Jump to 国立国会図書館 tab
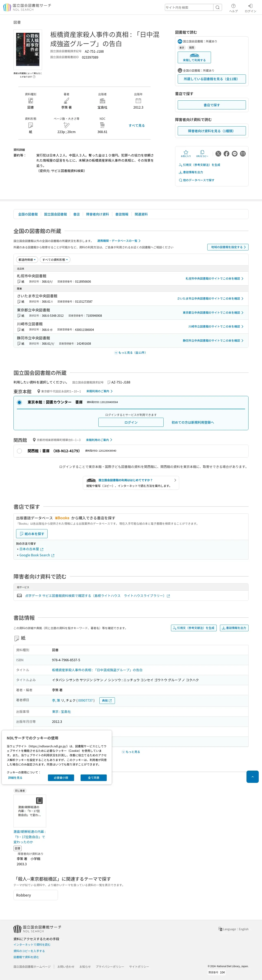The height and width of the screenshot is (980, 262). click(x=56, y=214)
